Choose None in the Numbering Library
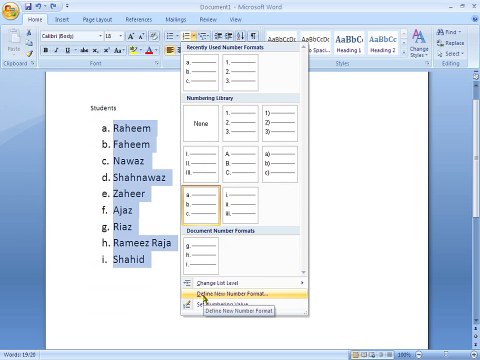 point(201,123)
